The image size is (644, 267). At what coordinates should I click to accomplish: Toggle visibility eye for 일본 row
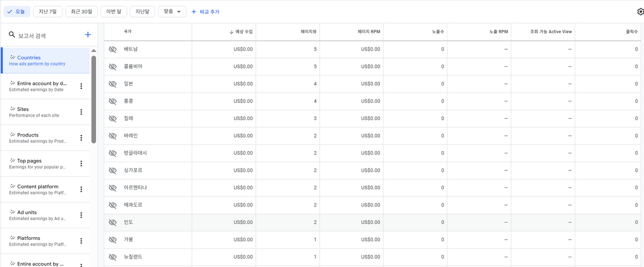click(113, 84)
